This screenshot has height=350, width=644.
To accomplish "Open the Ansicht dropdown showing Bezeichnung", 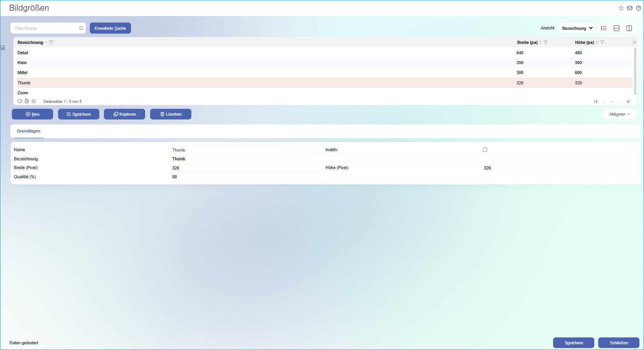I will coord(577,28).
